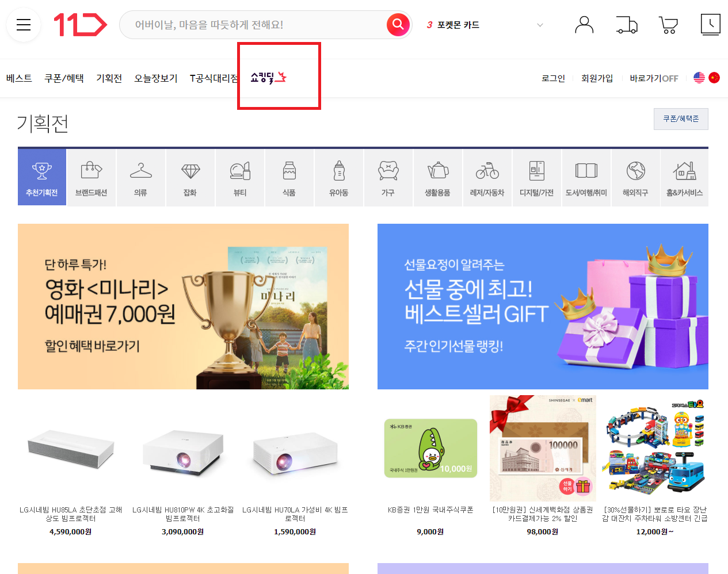Click the 쿠폰/혜택존 button
The width and height of the screenshot is (728, 574).
tap(681, 119)
